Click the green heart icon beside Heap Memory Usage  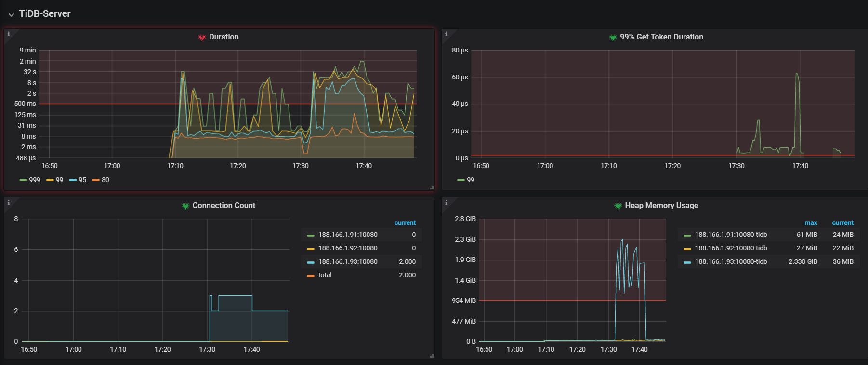[x=618, y=206]
